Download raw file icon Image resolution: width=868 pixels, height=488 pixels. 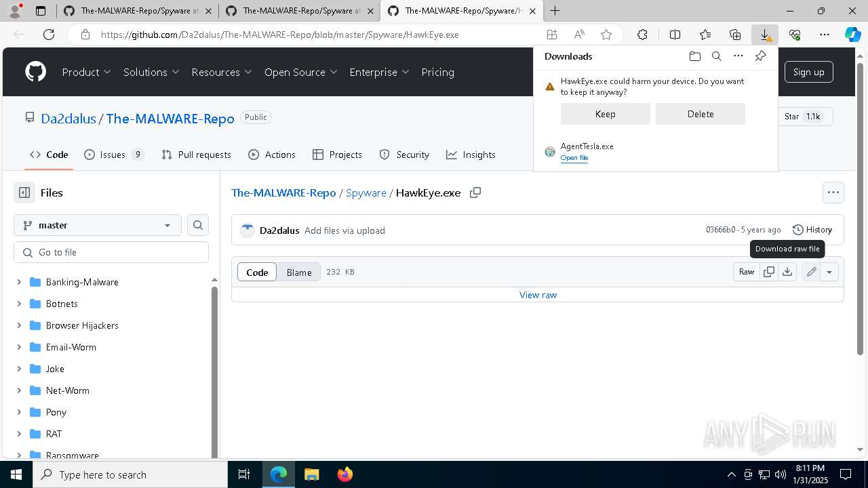click(x=787, y=272)
